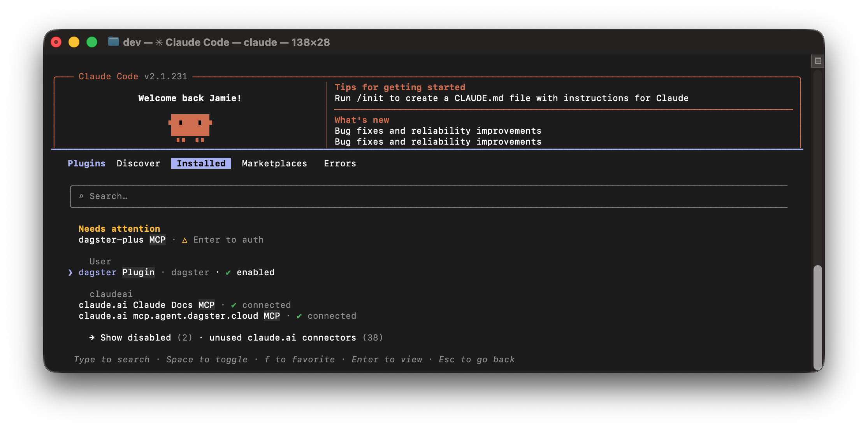Click Enter to auth text
The height and width of the screenshot is (430, 868).
click(x=228, y=239)
